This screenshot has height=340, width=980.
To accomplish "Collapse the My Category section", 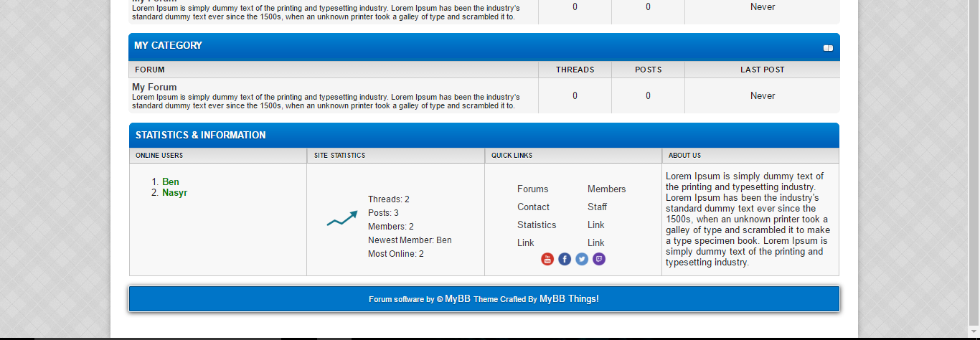I will (x=828, y=48).
